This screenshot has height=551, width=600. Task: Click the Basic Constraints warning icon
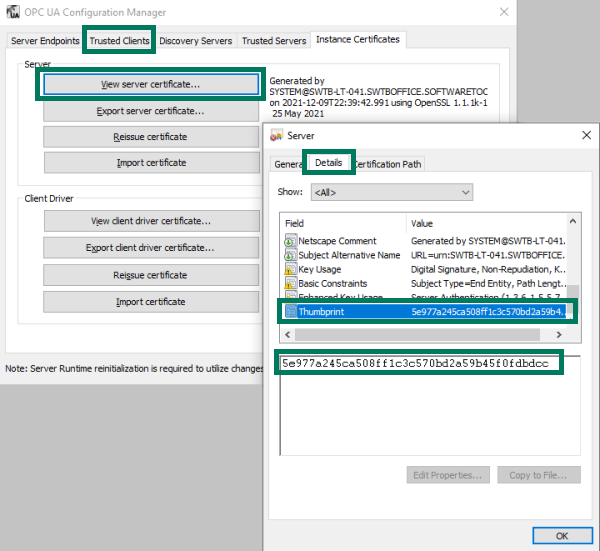click(x=290, y=284)
